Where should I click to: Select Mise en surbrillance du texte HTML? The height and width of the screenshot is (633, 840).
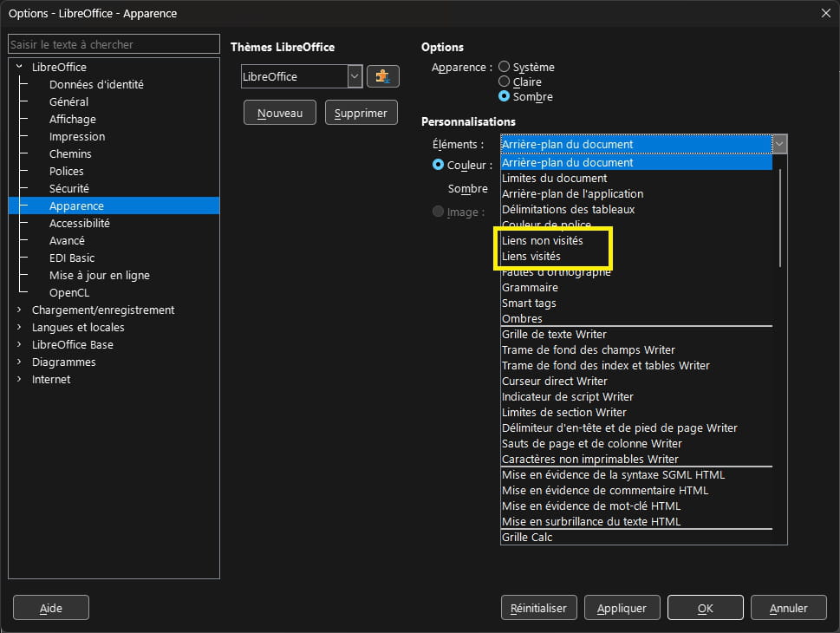coord(636,521)
